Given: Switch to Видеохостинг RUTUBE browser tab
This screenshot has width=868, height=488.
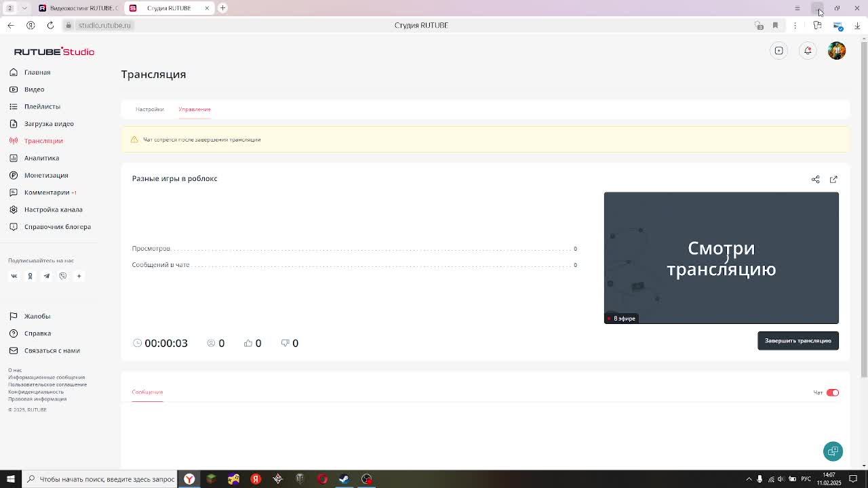Looking at the screenshot, I should pos(78,8).
